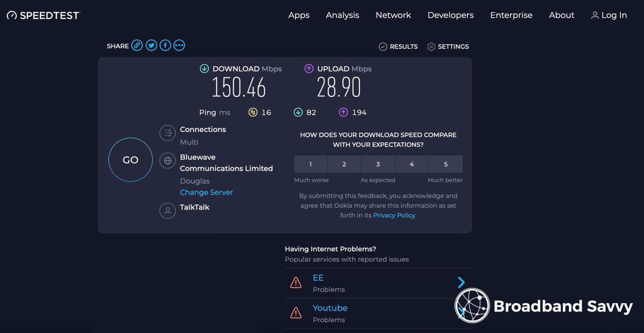Open the Network menu item
The image size is (644, 333).
393,15
